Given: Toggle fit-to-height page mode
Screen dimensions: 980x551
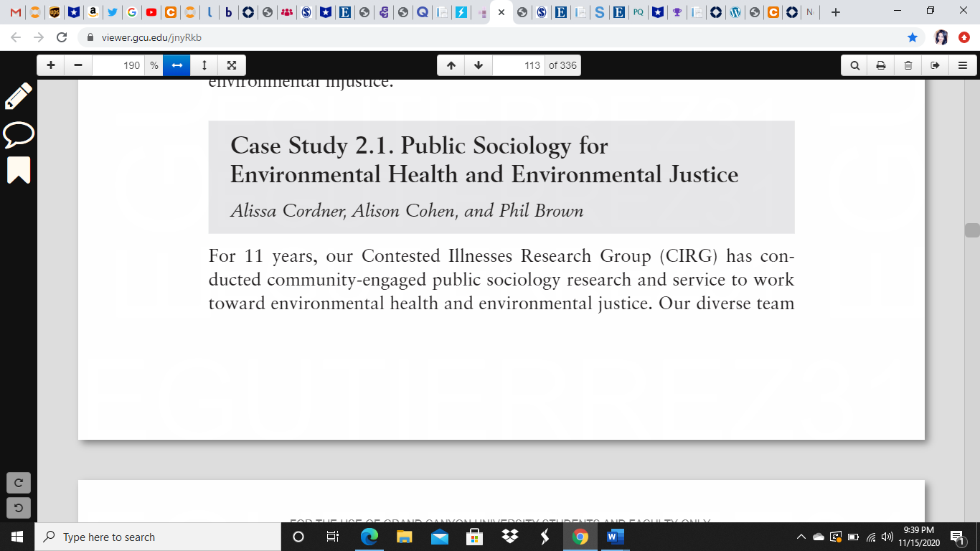Looking at the screenshot, I should tap(204, 65).
